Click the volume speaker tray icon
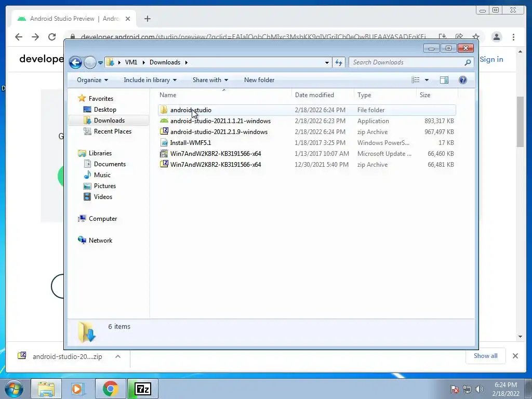Image resolution: width=532 pixels, height=399 pixels. click(480, 389)
